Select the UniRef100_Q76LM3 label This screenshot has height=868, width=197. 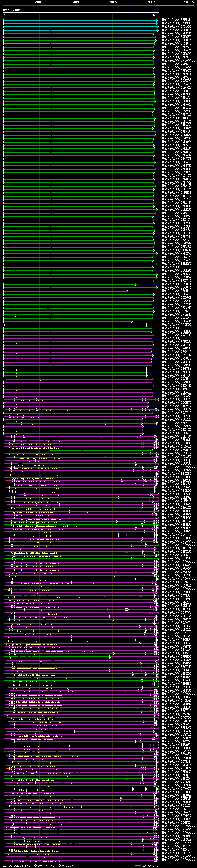pos(177,372)
